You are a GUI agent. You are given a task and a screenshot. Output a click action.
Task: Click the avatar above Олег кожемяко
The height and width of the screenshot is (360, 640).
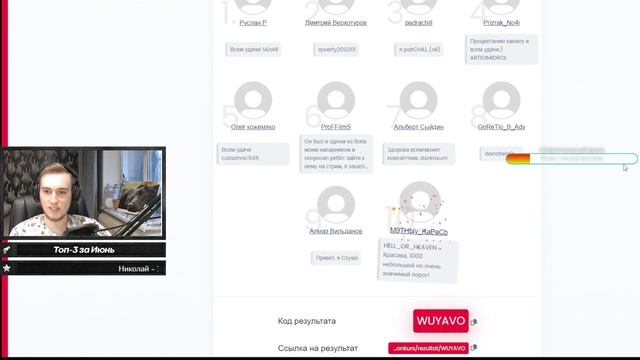pyautogui.click(x=253, y=100)
